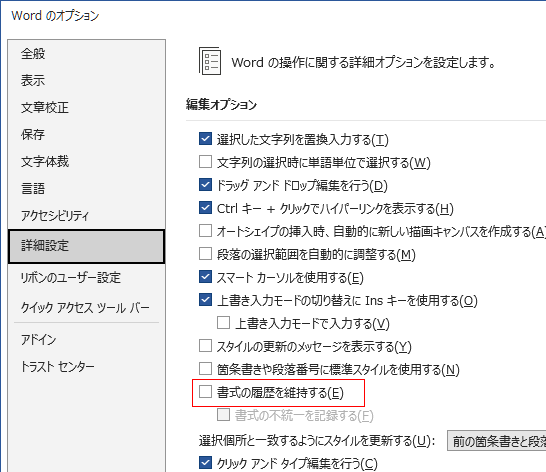
Task: Check 書式の履歴を維持する checkbox
Action: (x=205, y=392)
